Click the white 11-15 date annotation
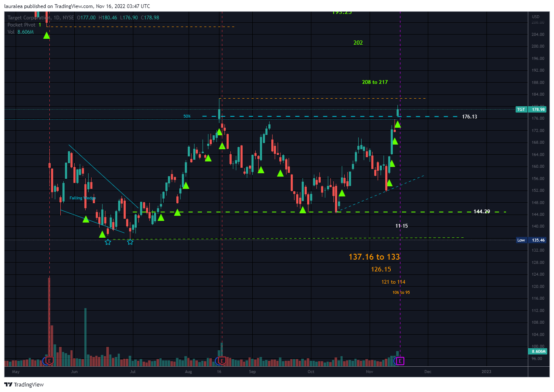Viewport: 554px width, 392px height. pyautogui.click(x=402, y=226)
